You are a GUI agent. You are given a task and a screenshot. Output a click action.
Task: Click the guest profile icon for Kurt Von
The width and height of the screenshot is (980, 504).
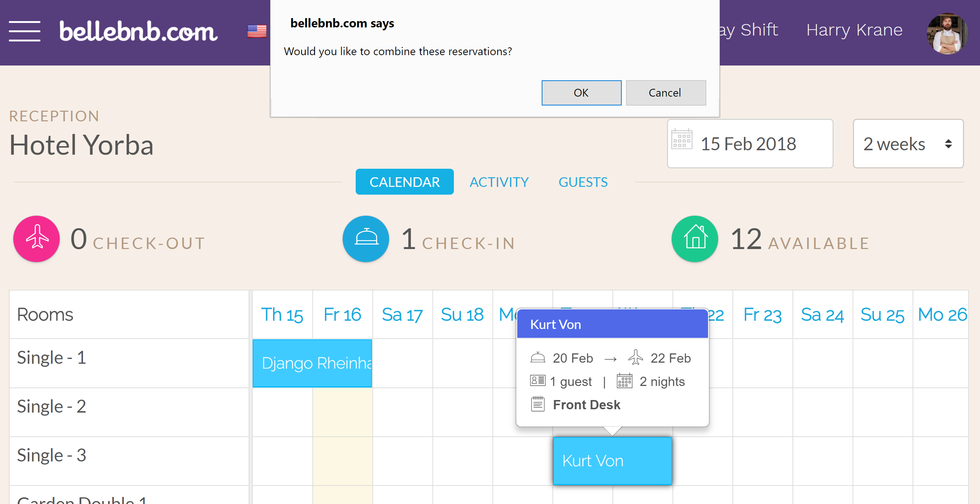536,381
